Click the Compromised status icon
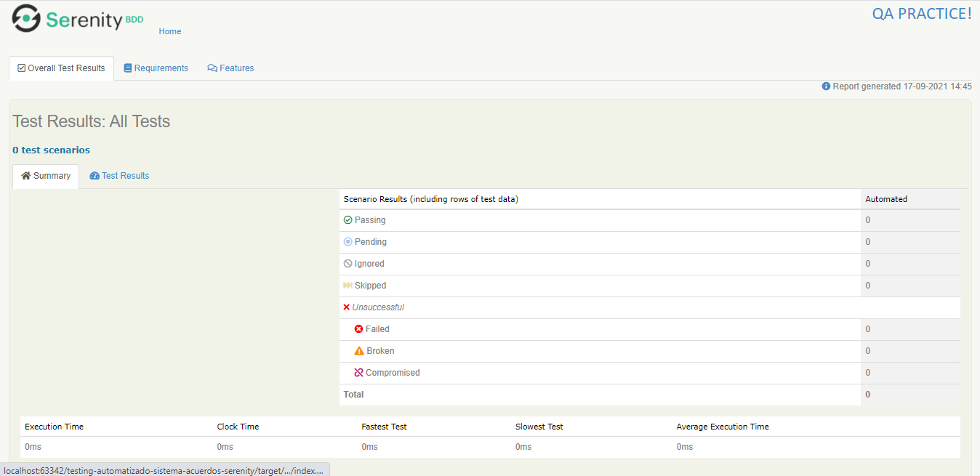The image size is (980, 476). coord(358,372)
